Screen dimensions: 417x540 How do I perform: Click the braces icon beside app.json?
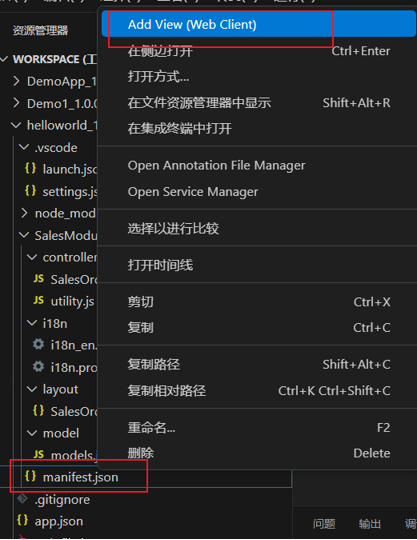click(22, 520)
